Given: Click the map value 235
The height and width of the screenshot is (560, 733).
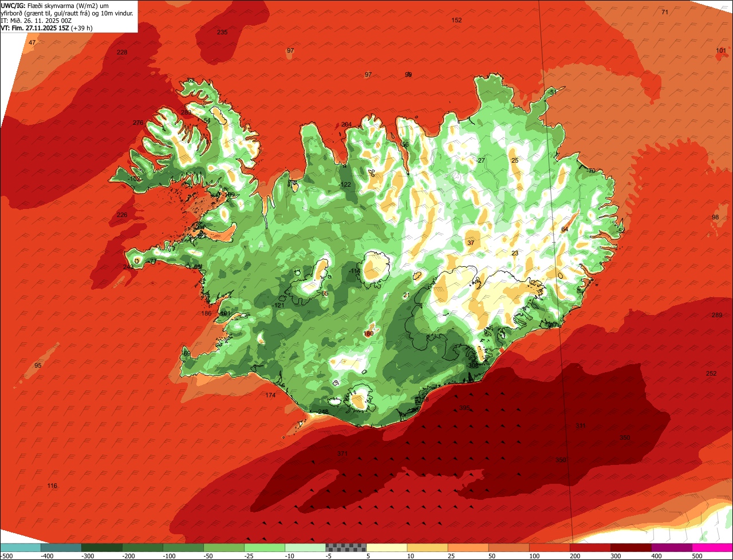Looking at the screenshot, I should click(x=222, y=32).
